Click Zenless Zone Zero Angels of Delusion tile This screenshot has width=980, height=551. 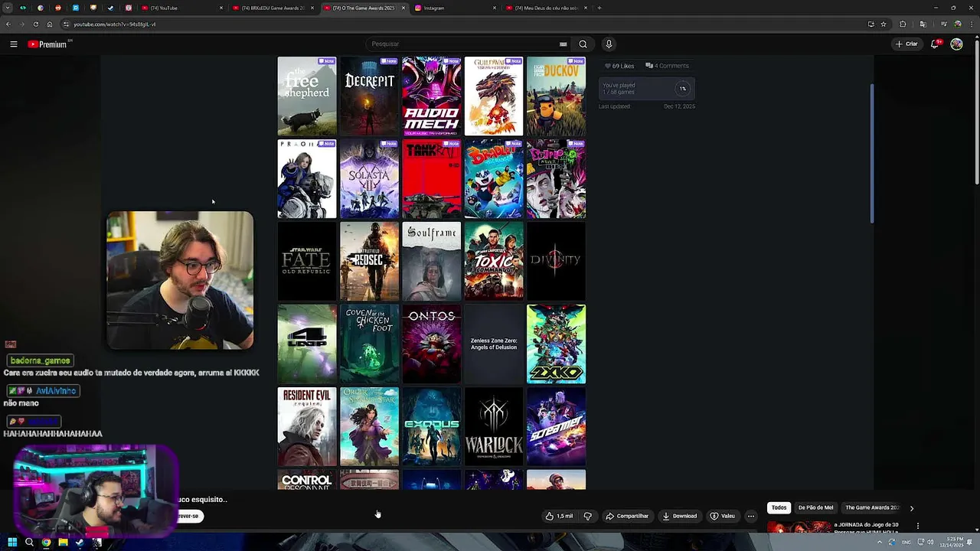pyautogui.click(x=494, y=344)
